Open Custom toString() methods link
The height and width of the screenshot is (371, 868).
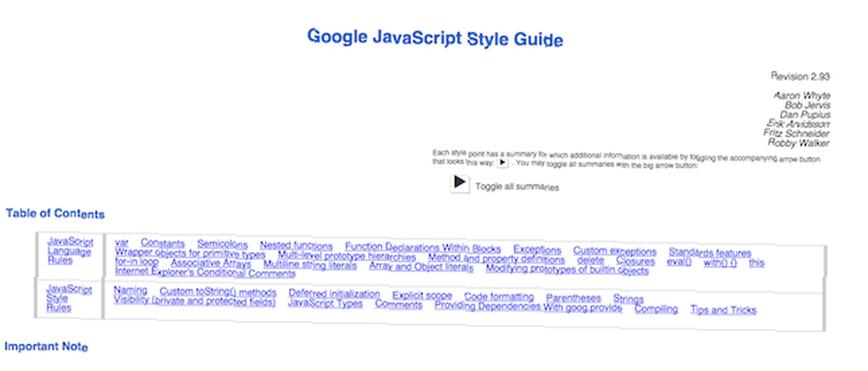pyautogui.click(x=218, y=292)
